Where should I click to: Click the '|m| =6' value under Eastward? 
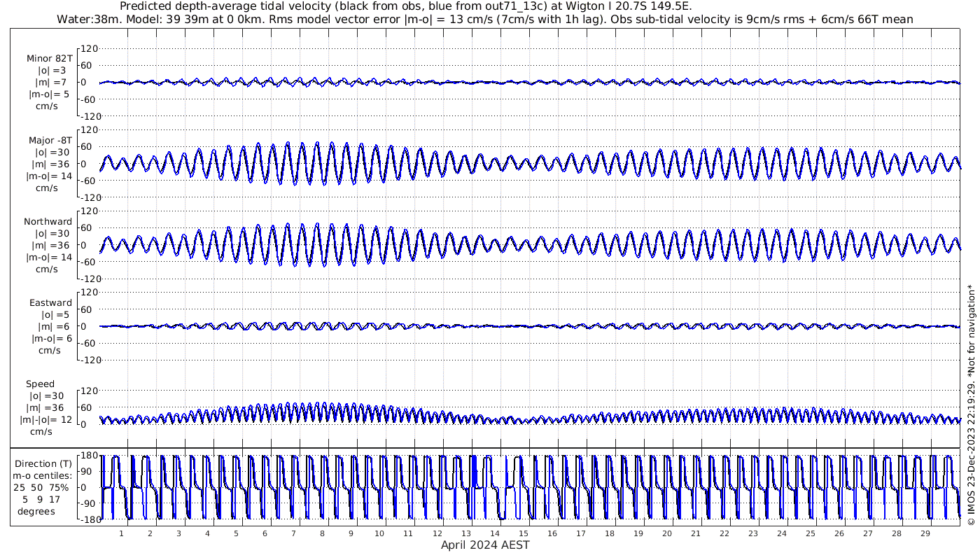54,327
